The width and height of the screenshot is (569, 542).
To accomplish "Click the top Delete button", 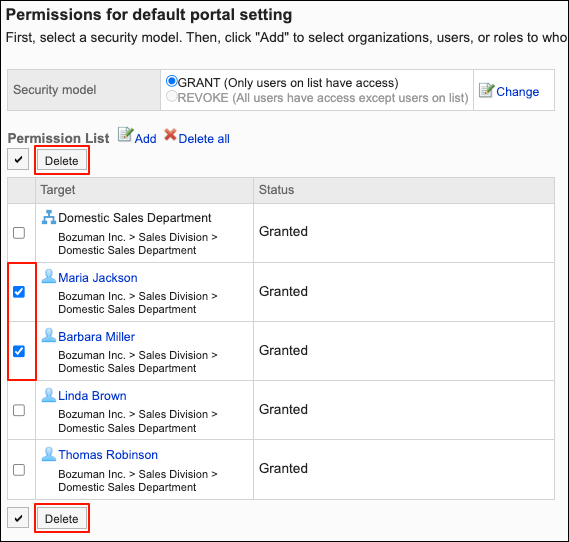I will 62,160.
